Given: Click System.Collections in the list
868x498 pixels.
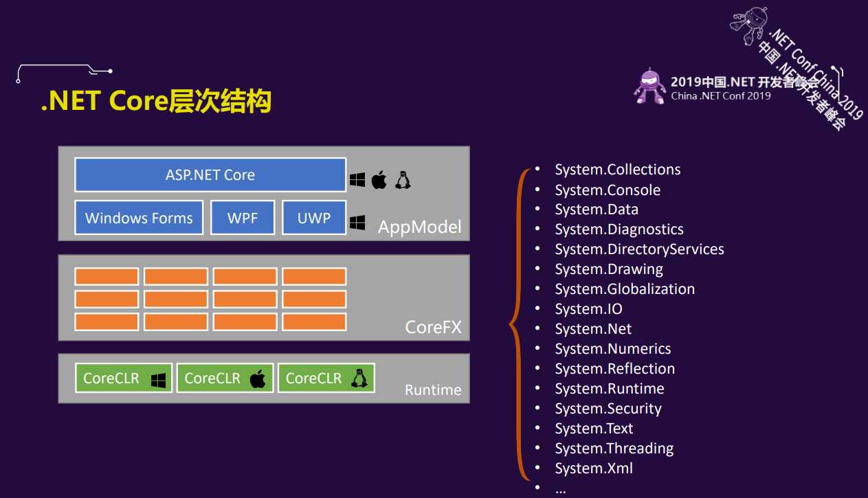Looking at the screenshot, I should pos(618,170).
